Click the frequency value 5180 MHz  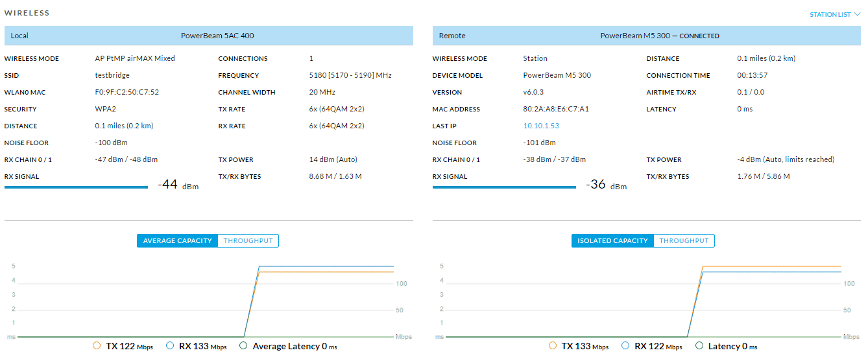click(x=350, y=75)
